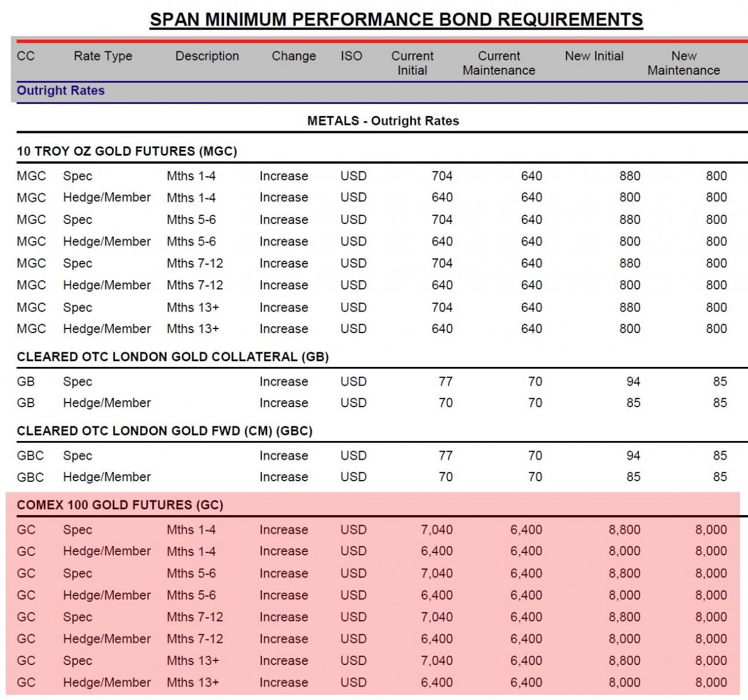Select 7,040 in GC Spec Mths 1-4 row

[x=436, y=530]
